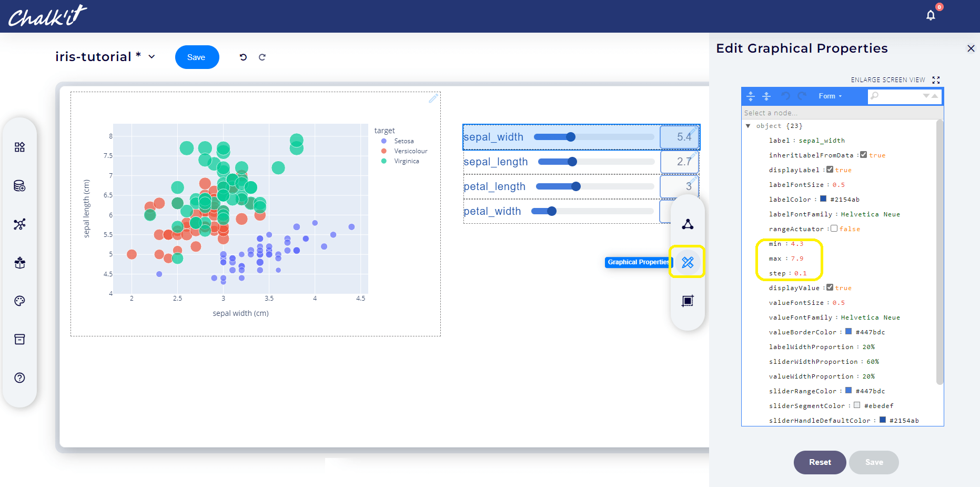Select the max value 7.9

pos(797,259)
